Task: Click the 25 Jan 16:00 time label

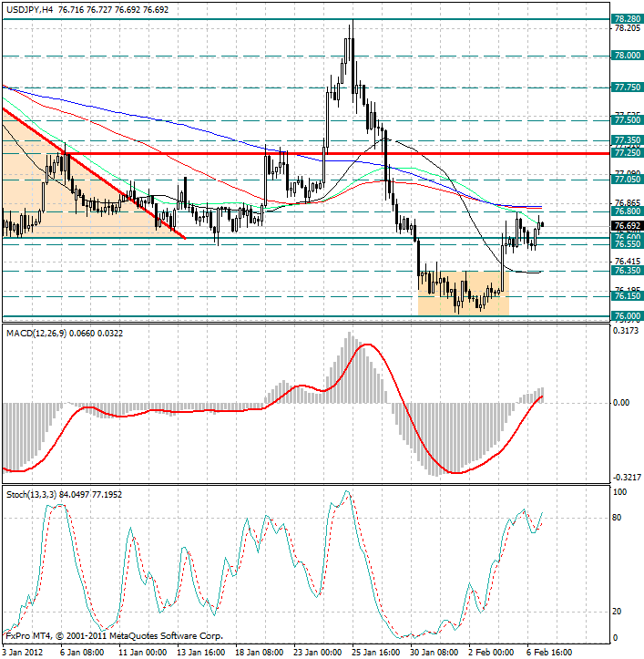Action: 376,653
